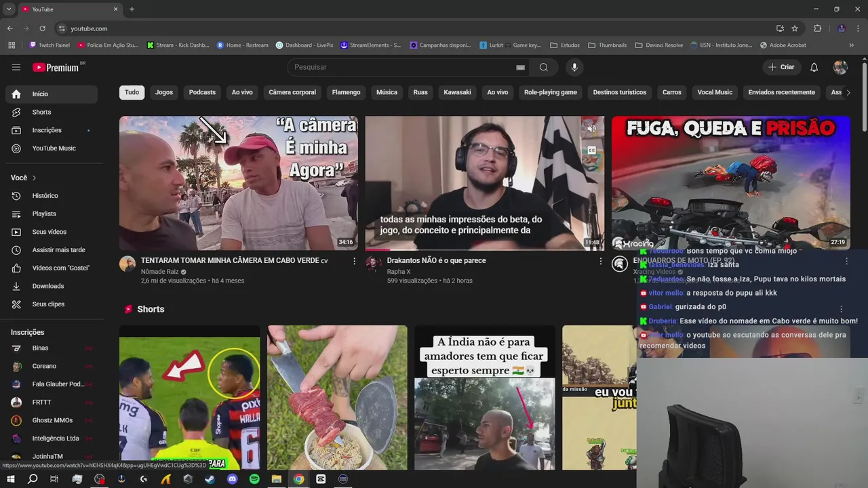Click the Criar button
Image resolution: width=868 pixels, height=488 pixels.
tap(781, 67)
